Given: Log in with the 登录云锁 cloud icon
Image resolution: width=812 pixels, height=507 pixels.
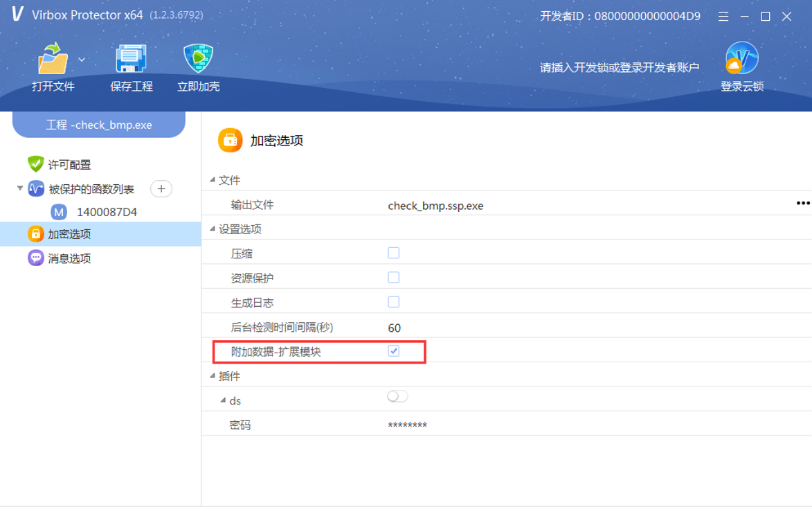Looking at the screenshot, I should click(741, 58).
